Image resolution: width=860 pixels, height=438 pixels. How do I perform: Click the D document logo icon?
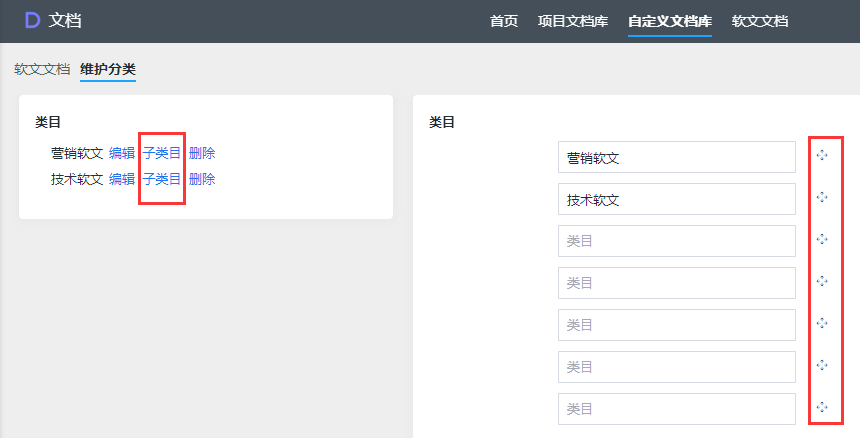tap(32, 21)
